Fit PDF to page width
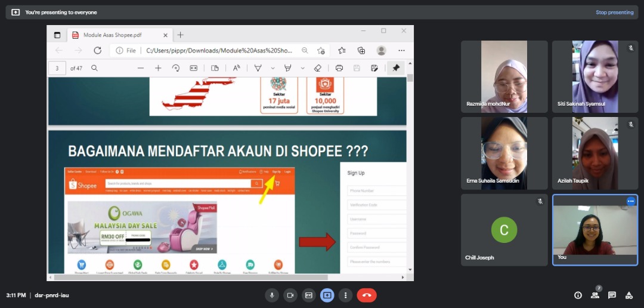The height and width of the screenshot is (308, 644). tap(193, 68)
